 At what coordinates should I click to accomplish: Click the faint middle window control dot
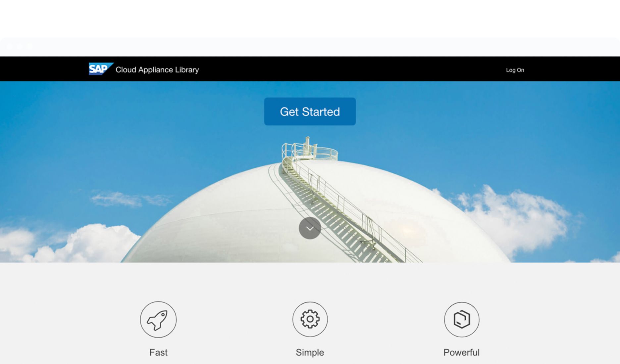coord(20,47)
